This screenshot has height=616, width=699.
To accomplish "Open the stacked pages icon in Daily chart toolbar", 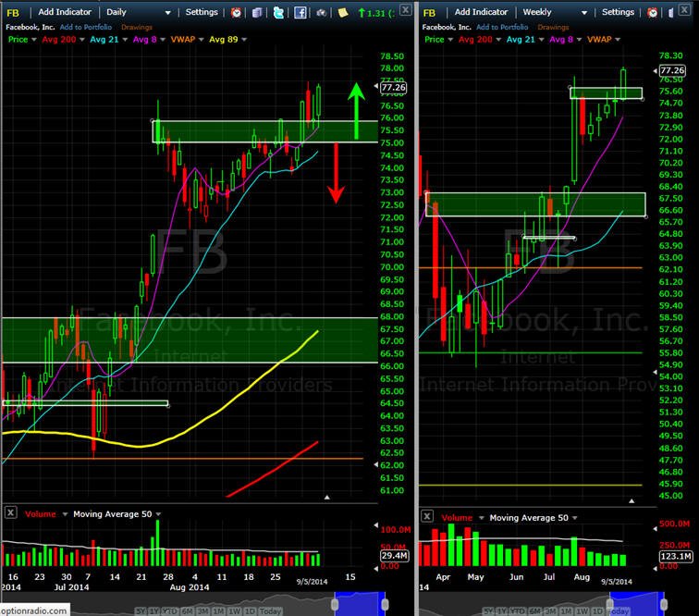I will pyautogui.click(x=257, y=13).
